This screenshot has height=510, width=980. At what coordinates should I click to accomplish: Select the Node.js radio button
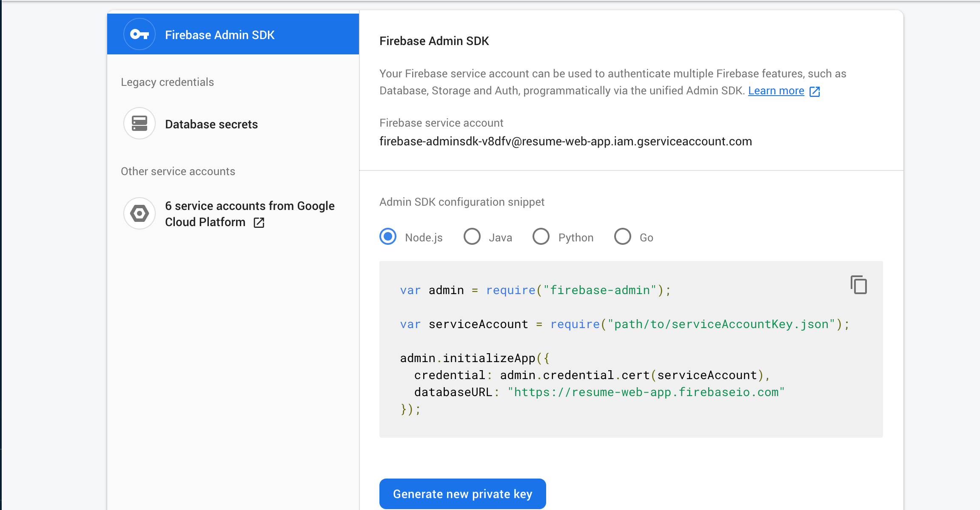point(387,237)
